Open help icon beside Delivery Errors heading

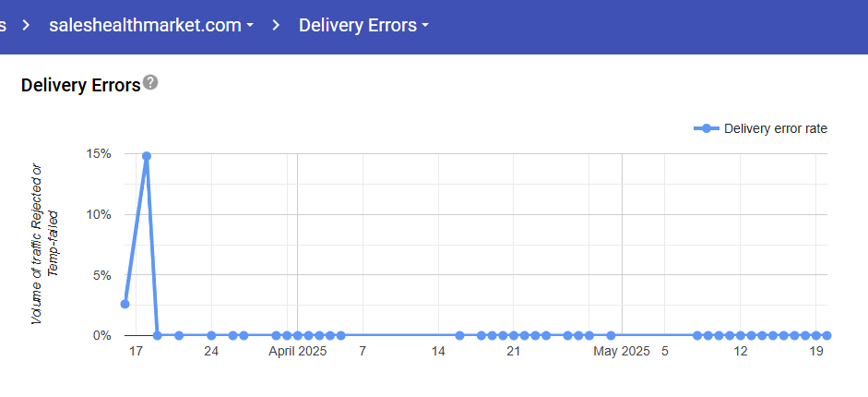click(150, 83)
